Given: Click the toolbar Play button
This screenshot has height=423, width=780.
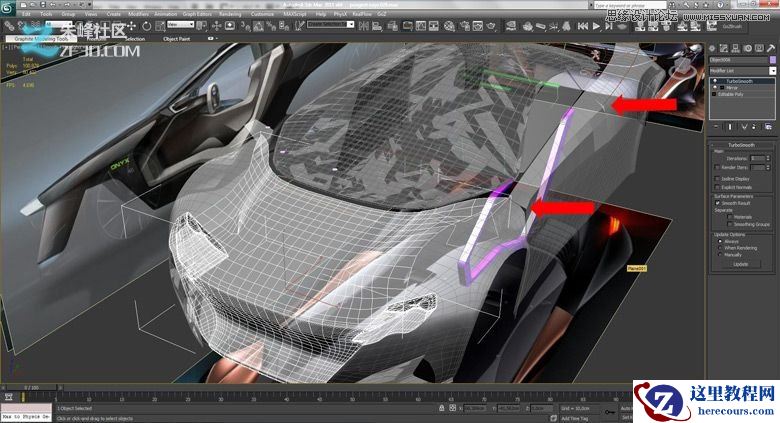Looking at the screenshot, I should [596, 26].
